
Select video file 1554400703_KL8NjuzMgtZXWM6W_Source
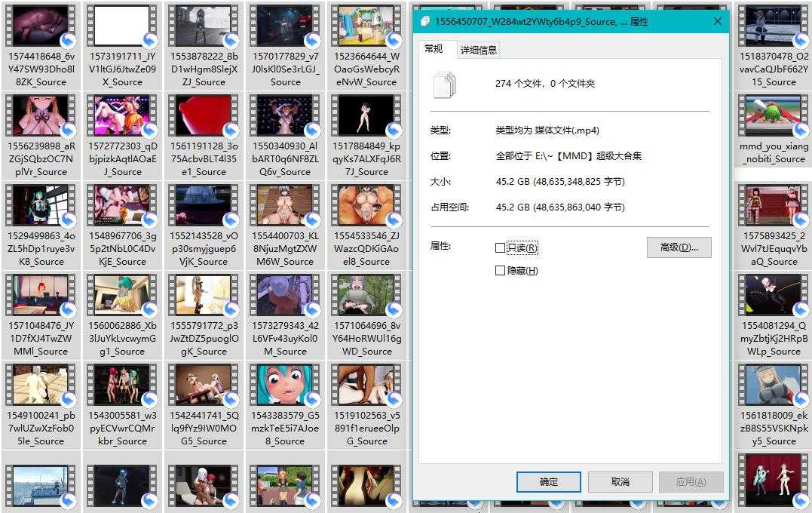285,226
